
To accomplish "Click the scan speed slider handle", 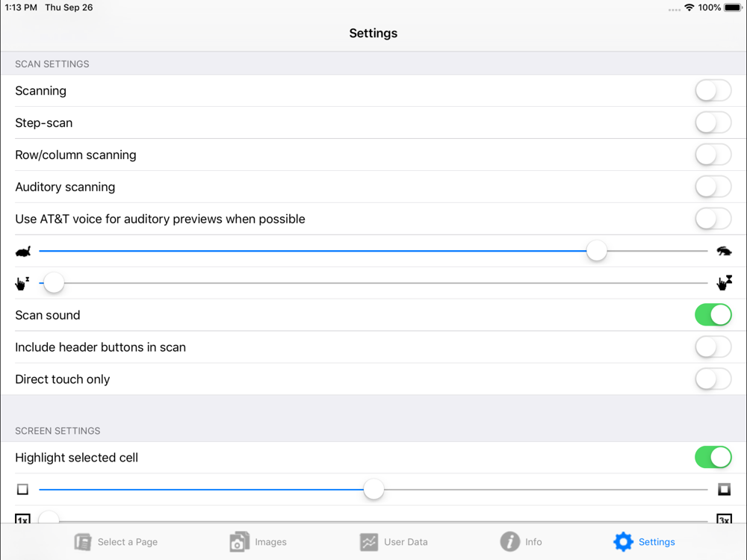I will (x=596, y=252).
